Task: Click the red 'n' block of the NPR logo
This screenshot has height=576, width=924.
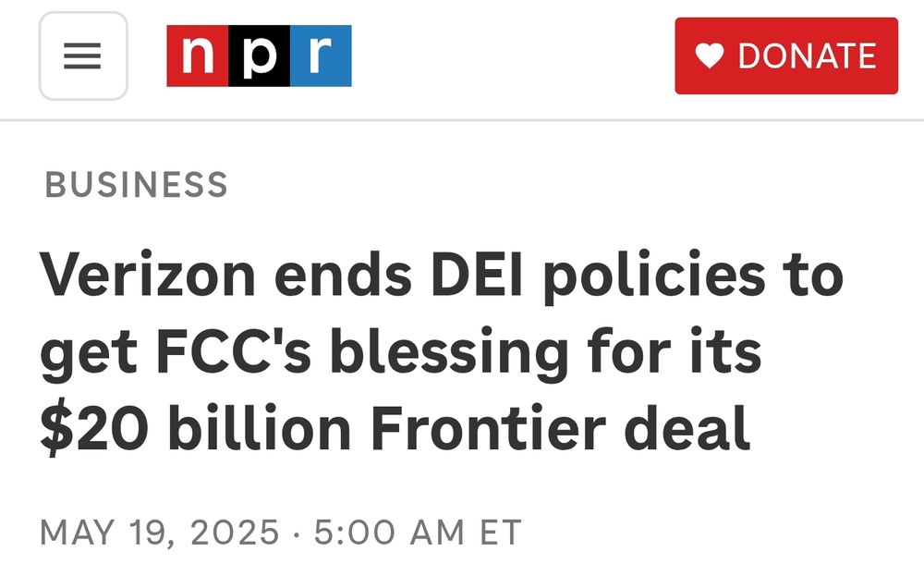Action: 196,54
